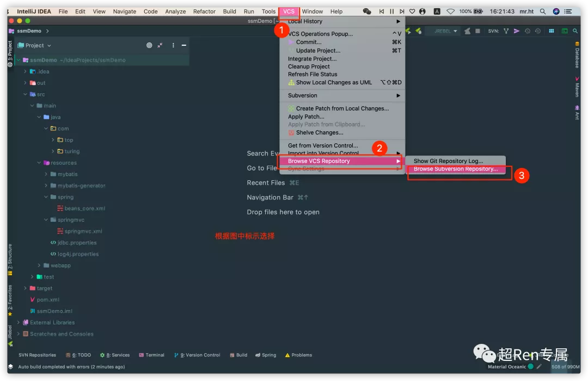Click the search icon in toolbar
This screenshot has height=381, width=588.
575,31
